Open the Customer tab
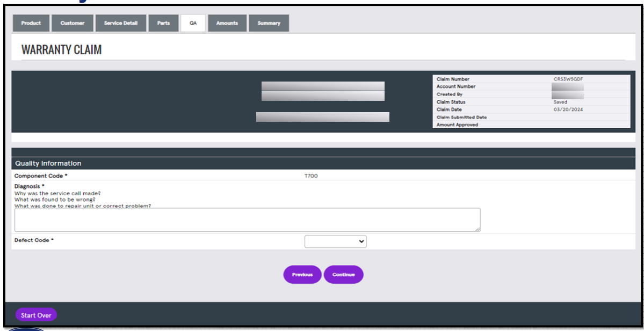Viewport: 644px width, 331px height. click(73, 23)
